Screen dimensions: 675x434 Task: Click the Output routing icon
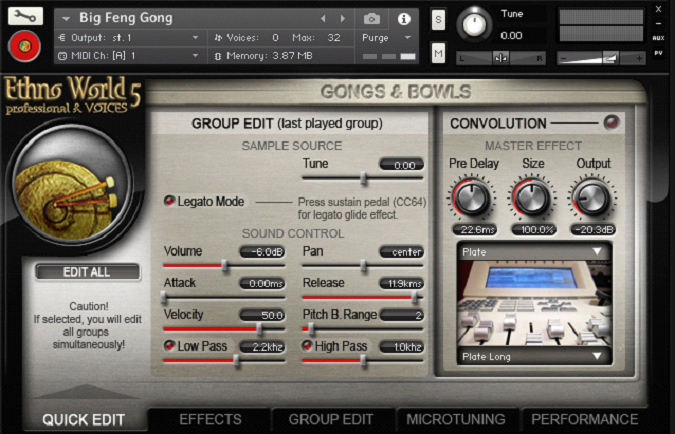pyautogui.click(x=62, y=38)
